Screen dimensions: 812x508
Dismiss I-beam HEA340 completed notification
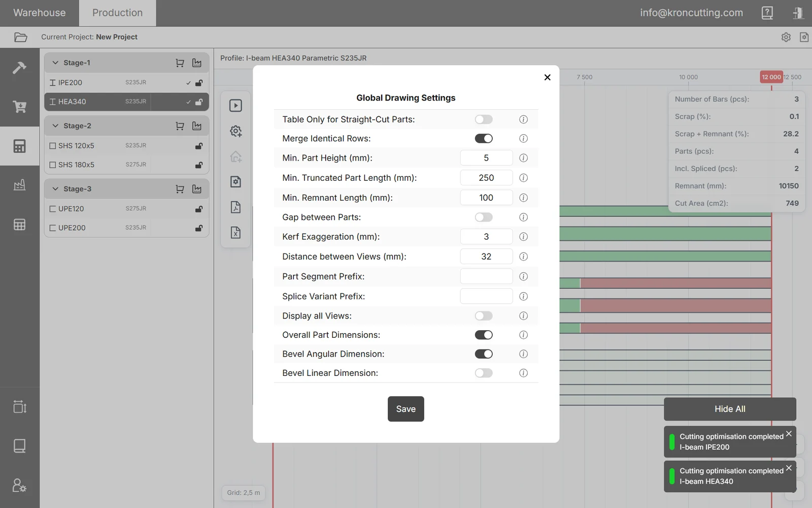tap(789, 468)
